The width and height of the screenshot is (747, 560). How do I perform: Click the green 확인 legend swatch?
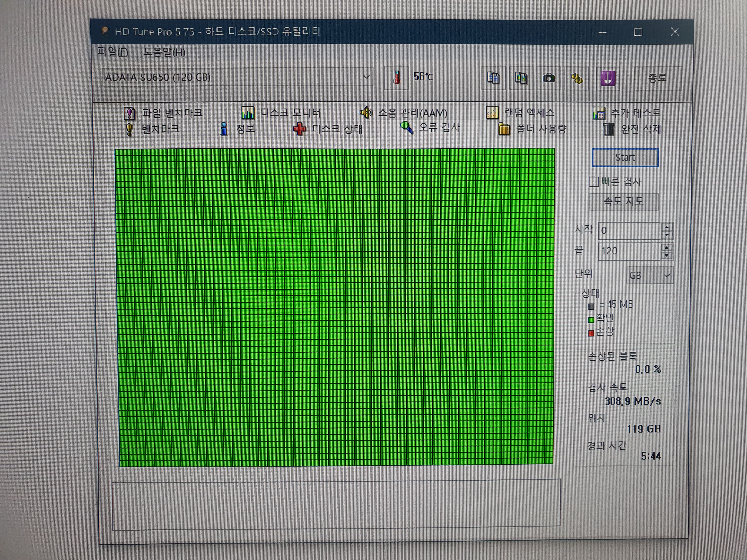click(591, 320)
